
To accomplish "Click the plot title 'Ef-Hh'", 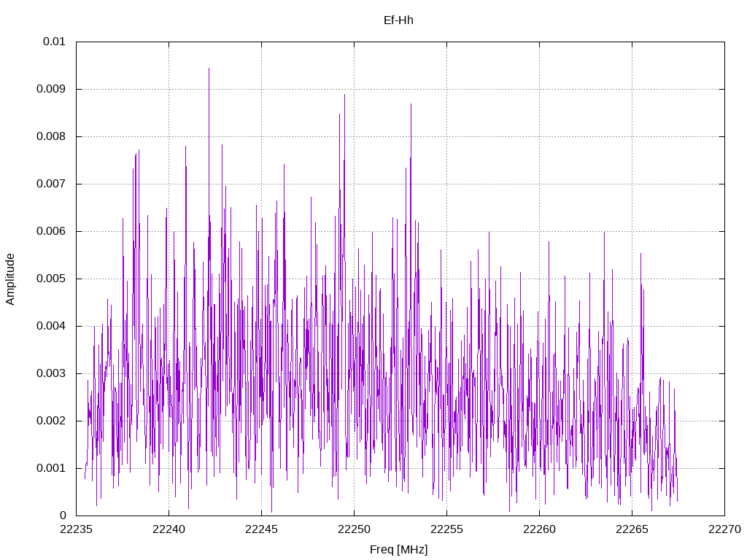I will coord(398,20).
